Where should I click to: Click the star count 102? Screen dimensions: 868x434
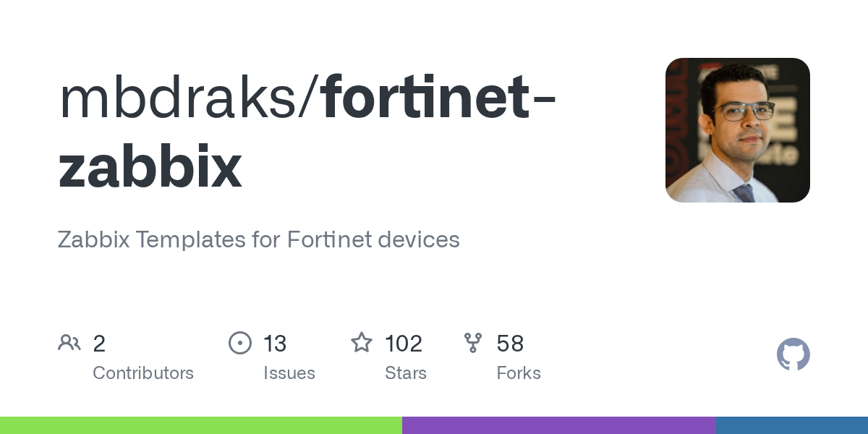404,344
